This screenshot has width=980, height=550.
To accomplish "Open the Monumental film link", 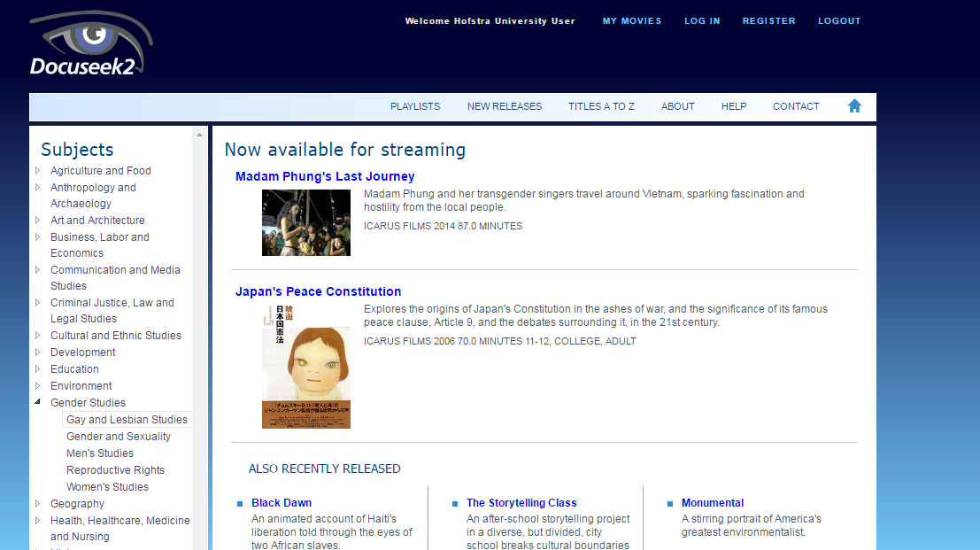I will [x=713, y=502].
